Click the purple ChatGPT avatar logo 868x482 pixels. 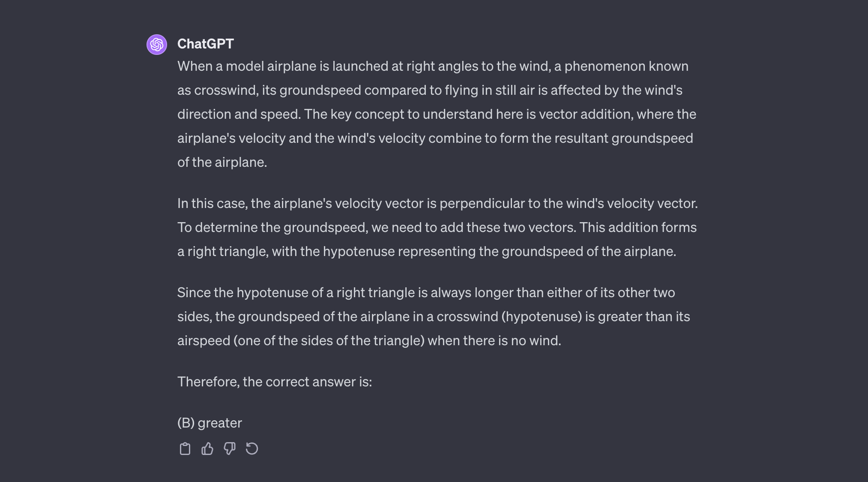[x=157, y=45]
